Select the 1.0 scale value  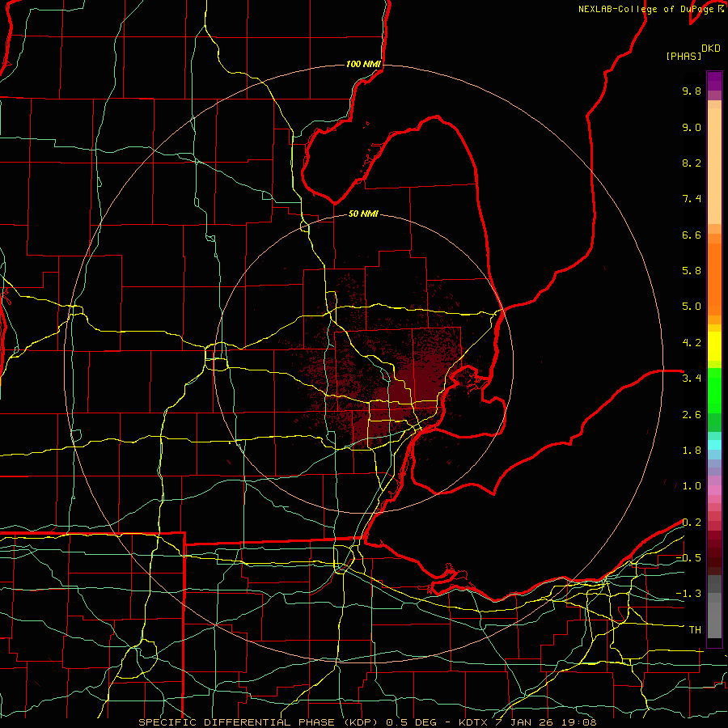pyautogui.click(x=692, y=486)
